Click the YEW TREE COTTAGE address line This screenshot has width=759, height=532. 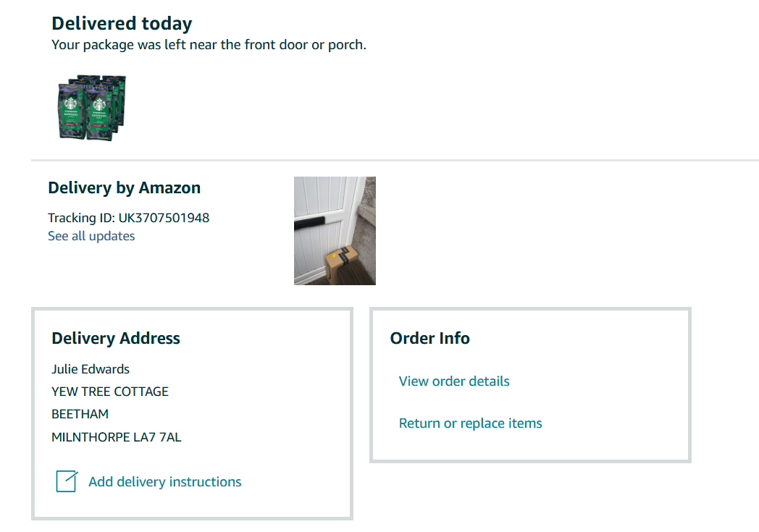point(110,392)
